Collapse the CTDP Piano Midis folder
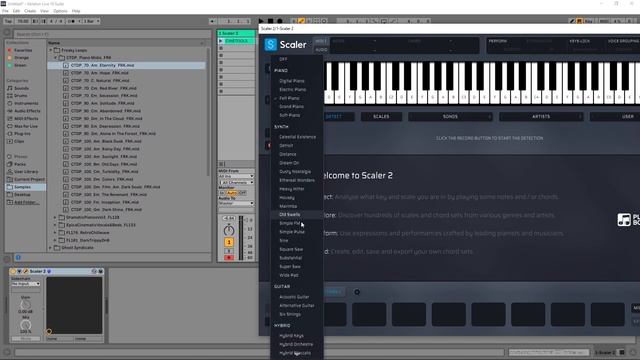Screen dimensions: 640x360 coord(56,58)
